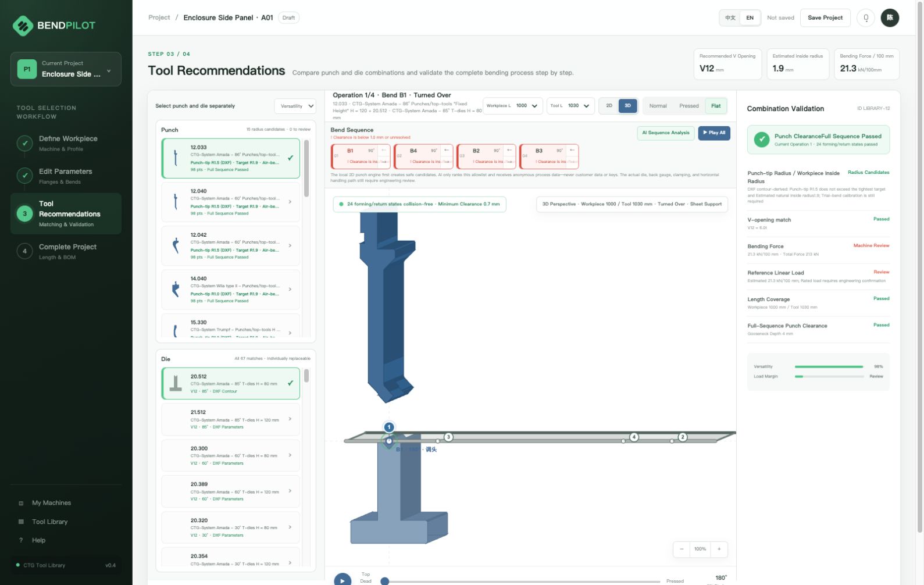Image resolution: width=924 pixels, height=585 pixels.
Task: Open the Workpiece L length dropdown
Action: click(x=513, y=106)
